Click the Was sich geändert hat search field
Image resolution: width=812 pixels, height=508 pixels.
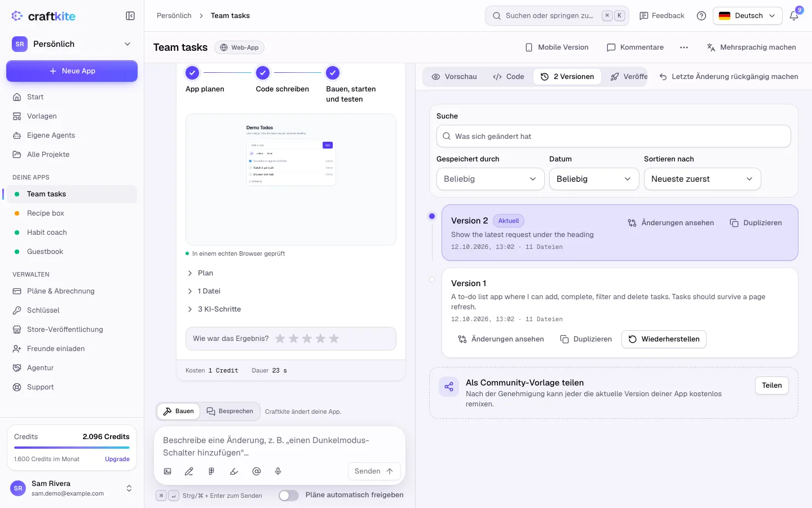[614, 137]
